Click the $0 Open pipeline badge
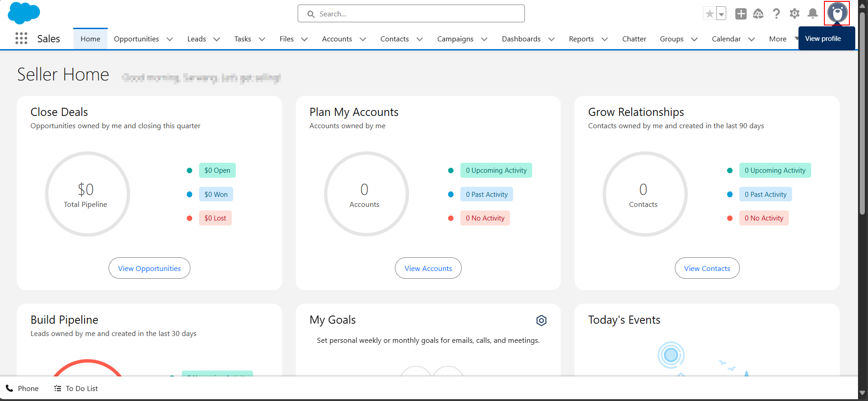This screenshot has width=868, height=401. click(x=217, y=170)
